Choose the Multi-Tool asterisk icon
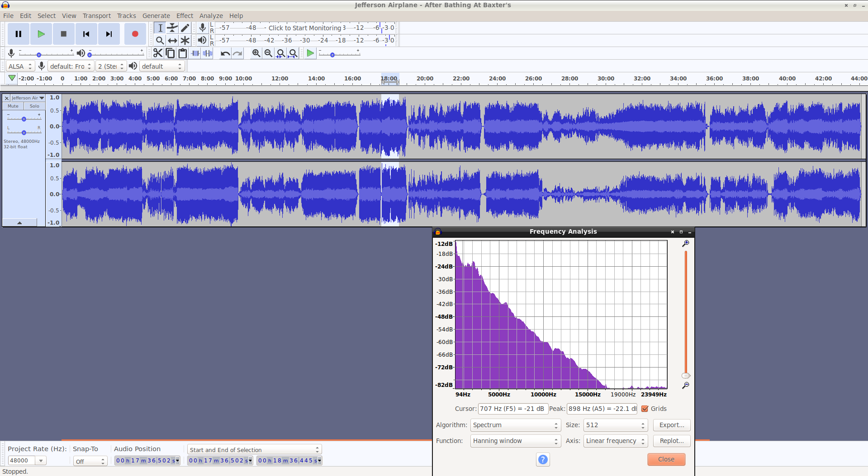The width and height of the screenshot is (868, 476). click(185, 40)
